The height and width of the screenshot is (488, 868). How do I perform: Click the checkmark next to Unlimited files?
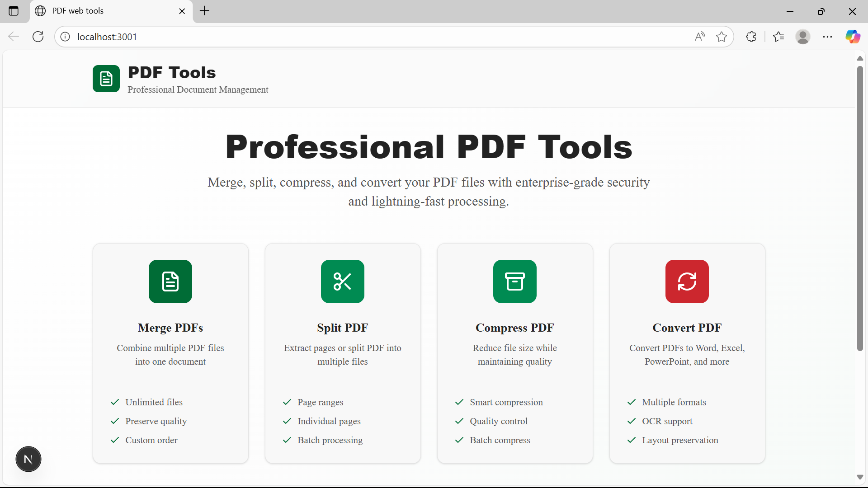[115, 402]
